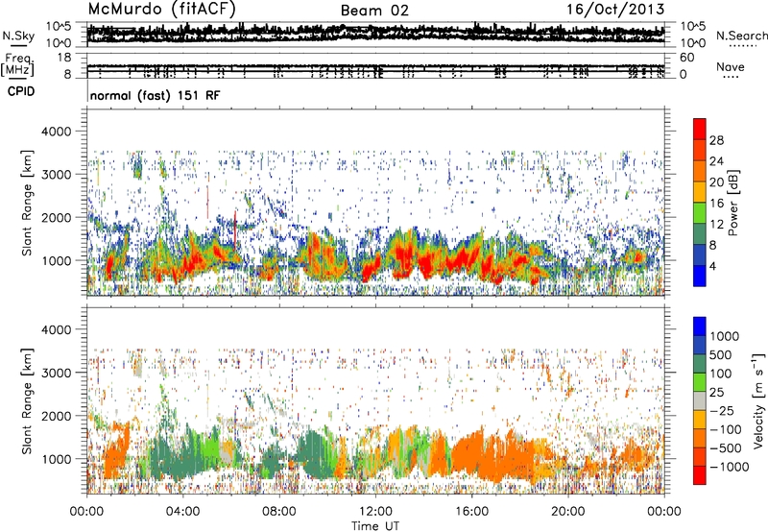Click the 'N.Sky' legend label
This screenshot has height=532, width=768.
(x=18, y=36)
